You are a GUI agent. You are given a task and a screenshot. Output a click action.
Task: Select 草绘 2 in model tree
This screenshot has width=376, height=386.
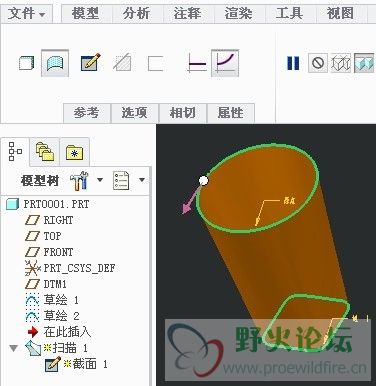click(52, 316)
